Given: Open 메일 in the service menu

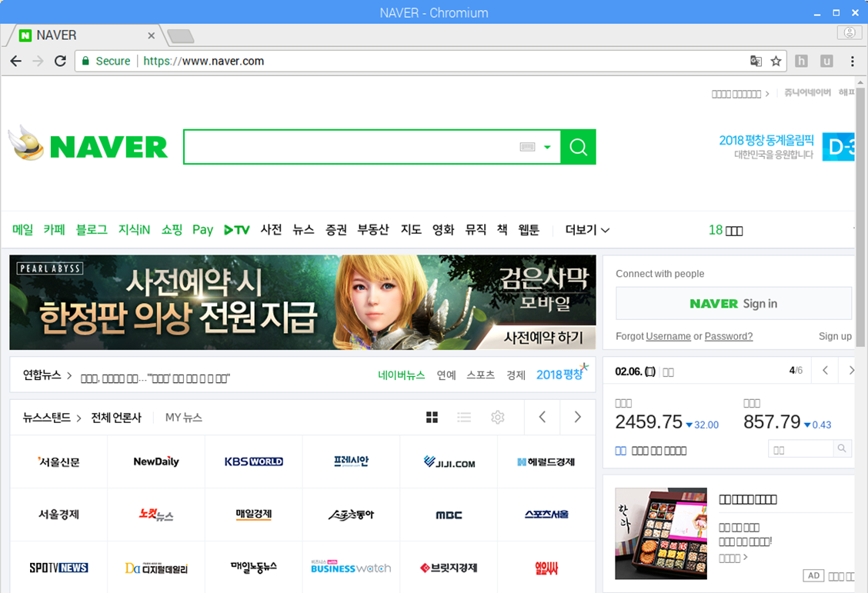Looking at the screenshot, I should pos(22,229).
